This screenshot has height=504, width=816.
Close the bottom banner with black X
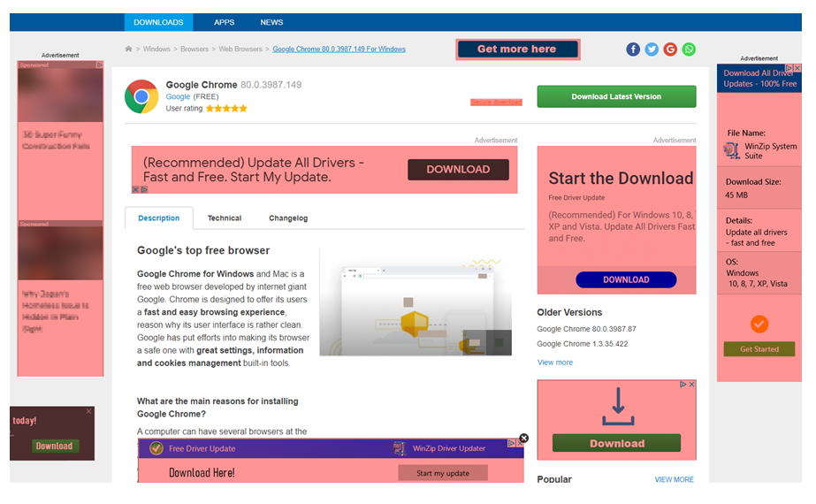pos(524,439)
